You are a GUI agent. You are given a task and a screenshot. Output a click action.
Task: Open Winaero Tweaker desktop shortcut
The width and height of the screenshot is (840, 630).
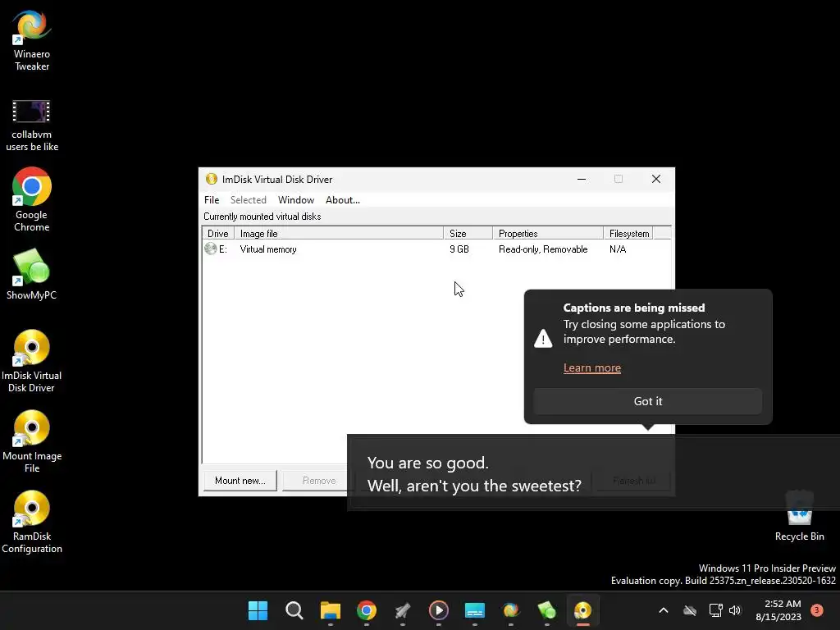coord(32,40)
